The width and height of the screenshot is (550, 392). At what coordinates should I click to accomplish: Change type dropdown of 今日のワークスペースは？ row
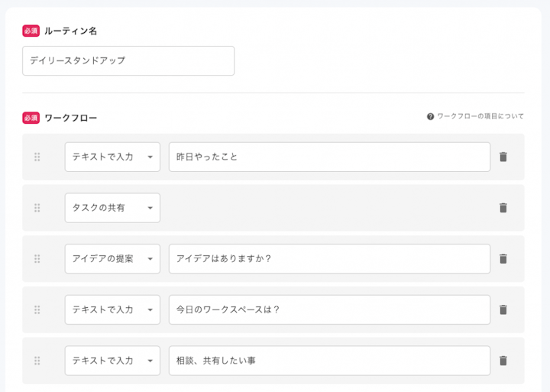pyautogui.click(x=112, y=309)
